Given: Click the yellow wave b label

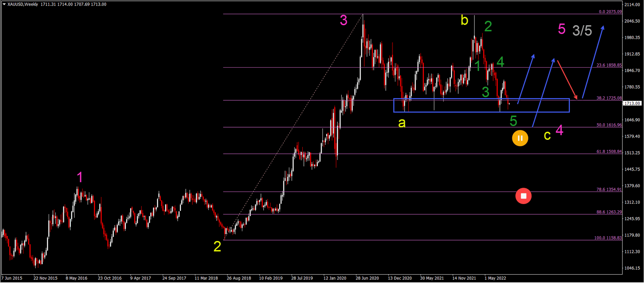Looking at the screenshot, I should pyautogui.click(x=464, y=20).
